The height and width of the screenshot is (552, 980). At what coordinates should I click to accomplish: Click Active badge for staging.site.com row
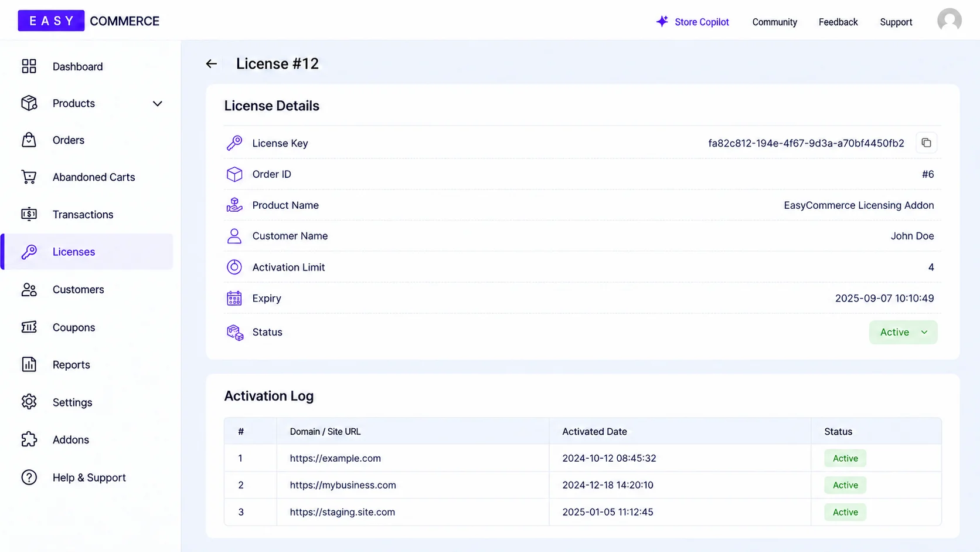coord(845,512)
